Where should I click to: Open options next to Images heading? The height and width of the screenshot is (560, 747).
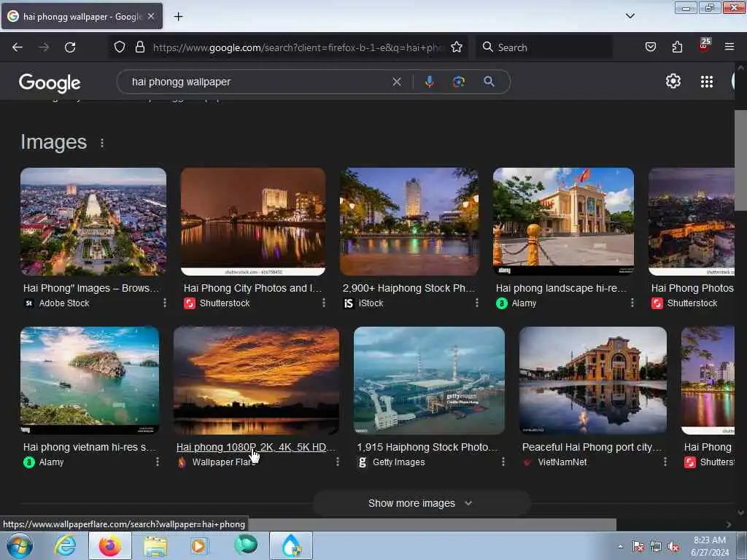[x=102, y=143]
